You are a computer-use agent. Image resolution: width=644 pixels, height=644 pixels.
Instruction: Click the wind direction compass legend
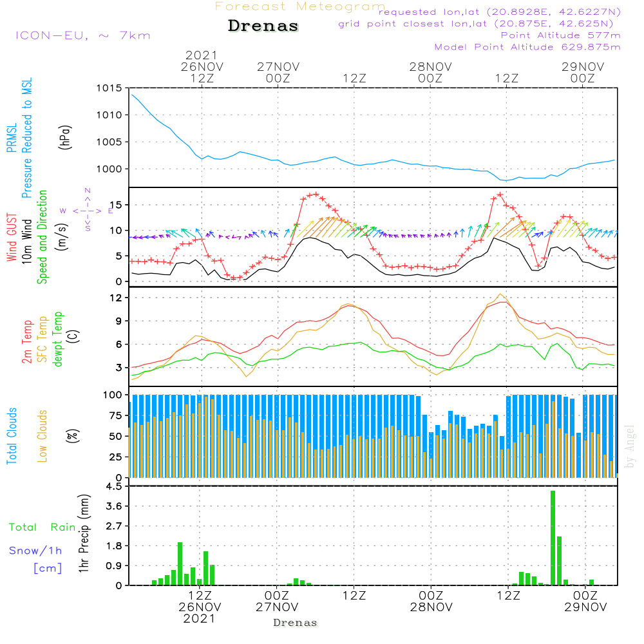pyautogui.click(x=88, y=211)
